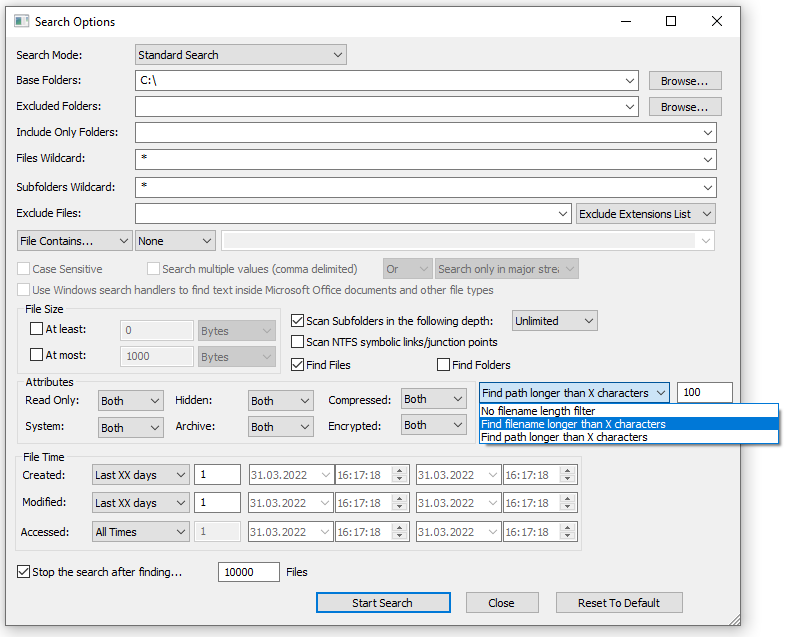Click the Close button at the bottom

pyautogui.click(x=501, y=603)
